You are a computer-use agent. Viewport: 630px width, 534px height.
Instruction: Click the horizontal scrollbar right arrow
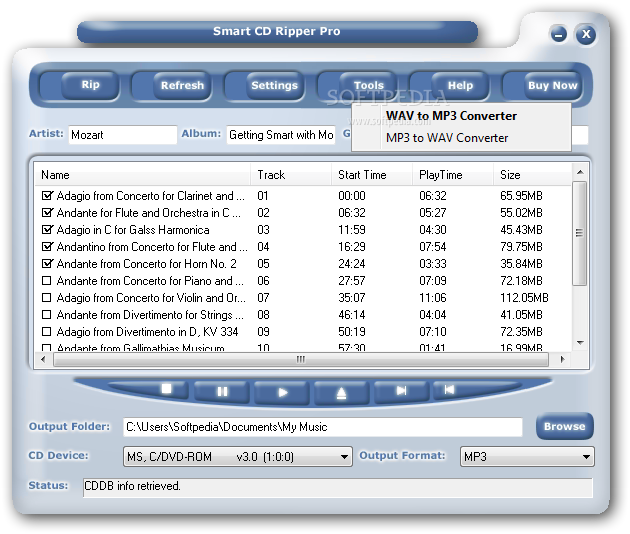click(x=562, y=359)
